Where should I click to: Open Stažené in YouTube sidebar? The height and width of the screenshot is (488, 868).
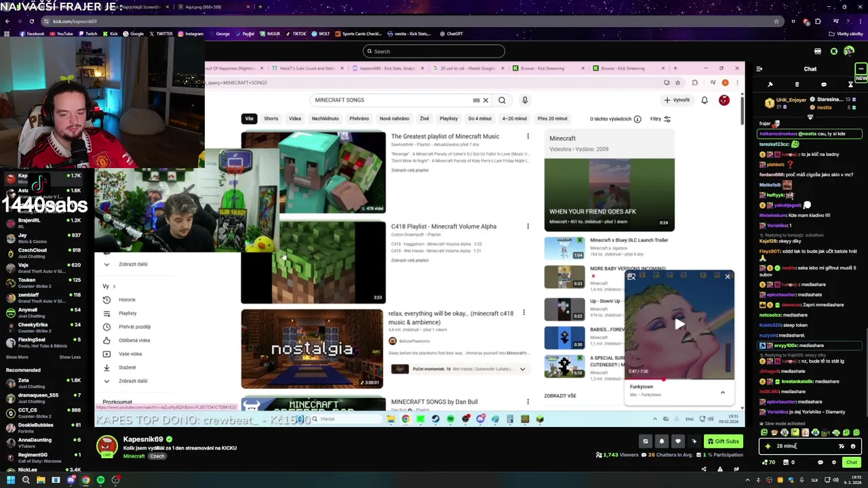[127, 367]
